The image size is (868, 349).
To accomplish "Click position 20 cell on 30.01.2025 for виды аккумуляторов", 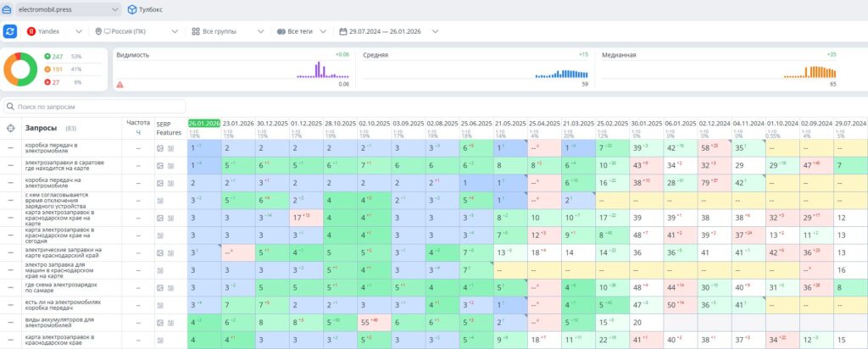I will (x=646, y=323).
